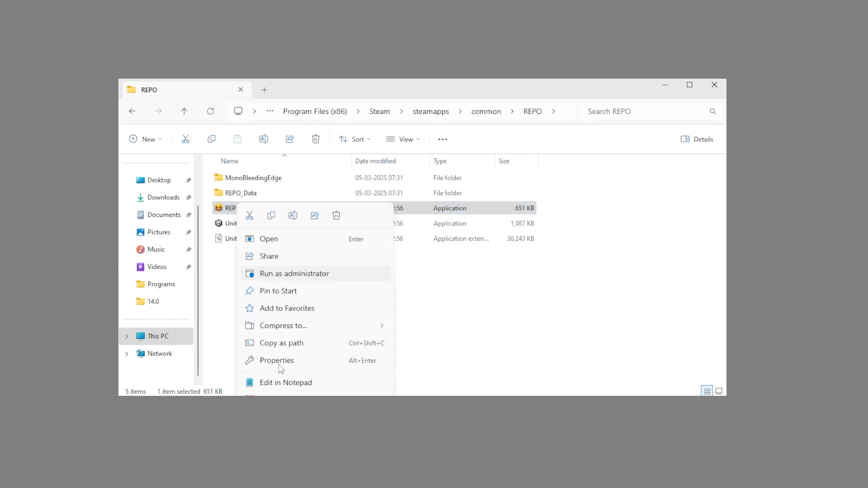The height and width of the screenshot is (488, 868).
Task: Go up one folder level
Action: (x=184, y=111)
